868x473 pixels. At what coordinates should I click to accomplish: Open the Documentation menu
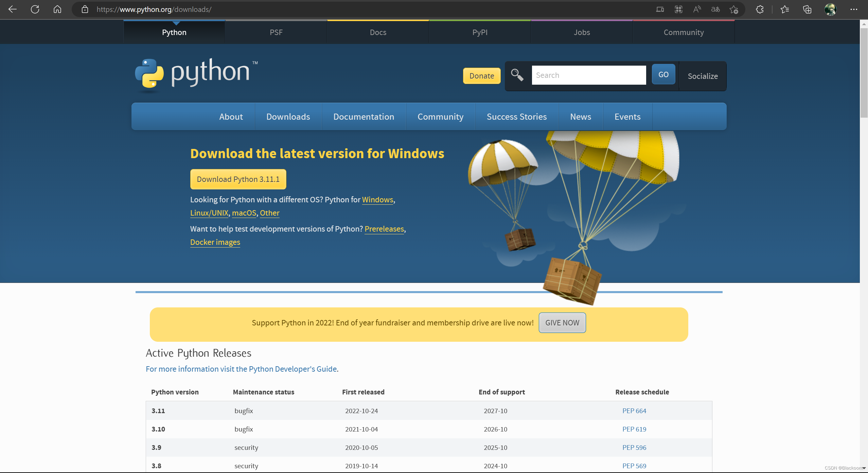point(364,117)
